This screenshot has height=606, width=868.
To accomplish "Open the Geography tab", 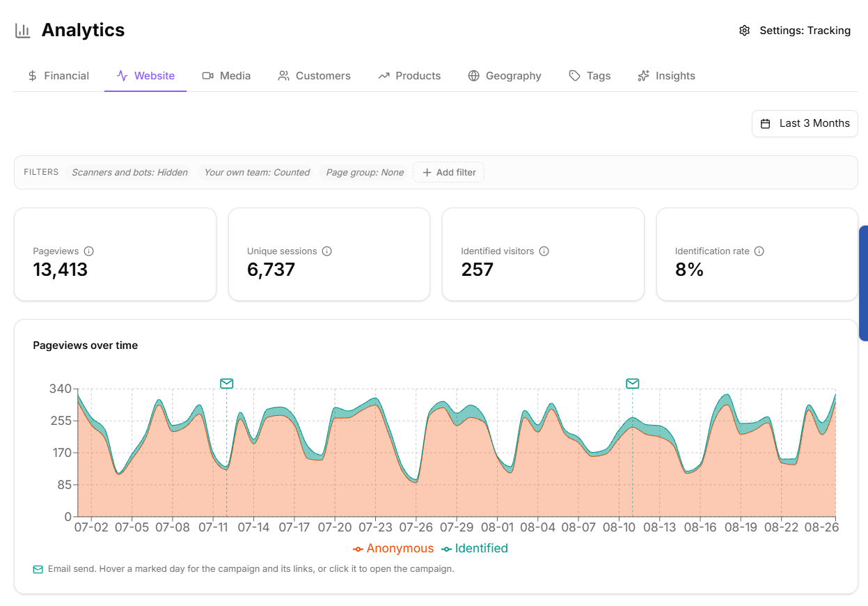I will [x=505, y=76].
